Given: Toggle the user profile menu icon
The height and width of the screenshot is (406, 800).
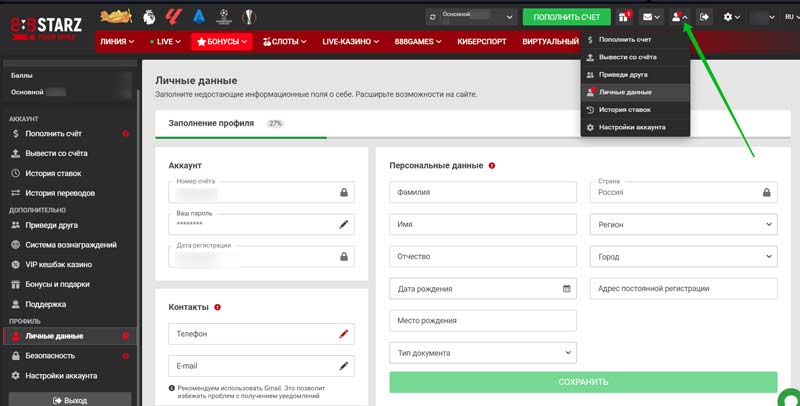Looking at the screenshot, I should pos(680,17).
